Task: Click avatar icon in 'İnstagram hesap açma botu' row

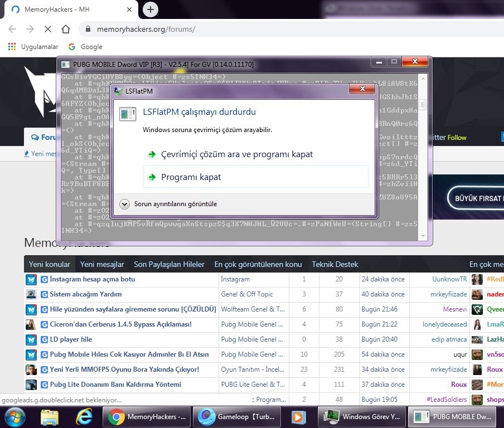Action: [31, 280]
